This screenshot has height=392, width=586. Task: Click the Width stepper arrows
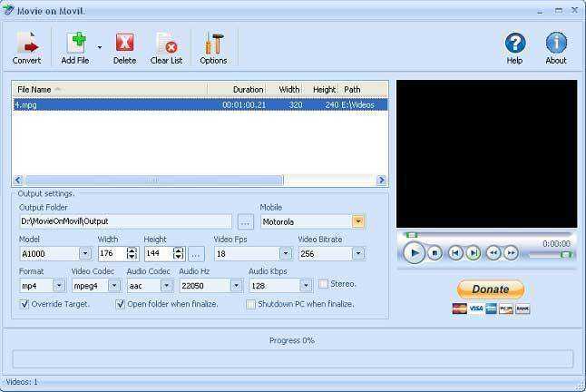[x=132, y=253]
